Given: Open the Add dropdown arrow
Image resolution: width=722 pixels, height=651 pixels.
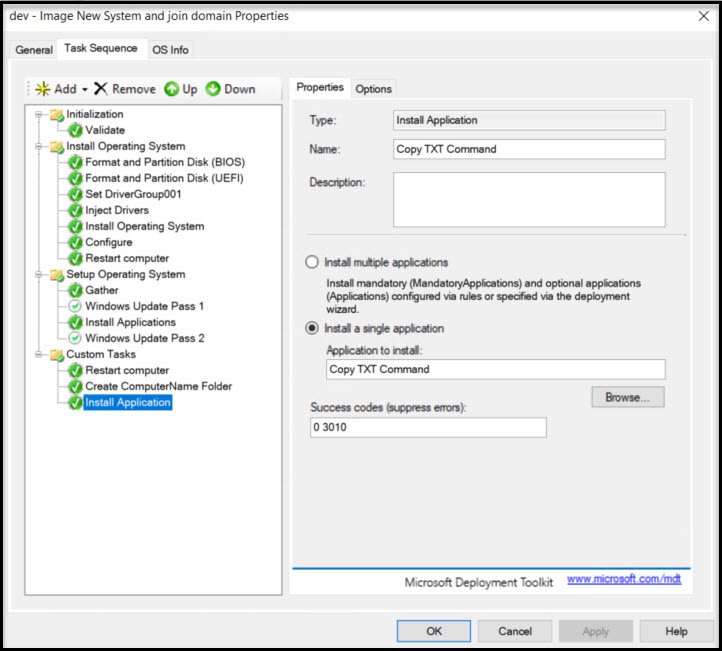Looking at the screenshot, I should pyautogui.click(x=85, y=90).
